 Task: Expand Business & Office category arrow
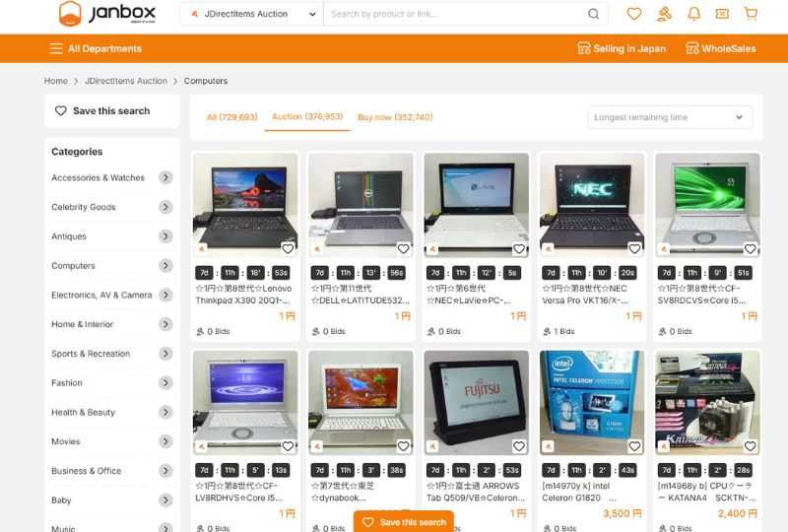tap(165, 471)
